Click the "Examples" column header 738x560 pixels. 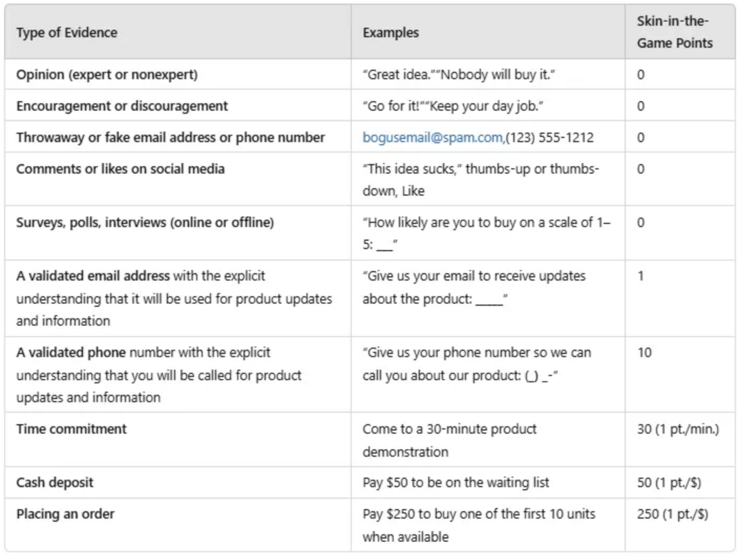[391, 33]
